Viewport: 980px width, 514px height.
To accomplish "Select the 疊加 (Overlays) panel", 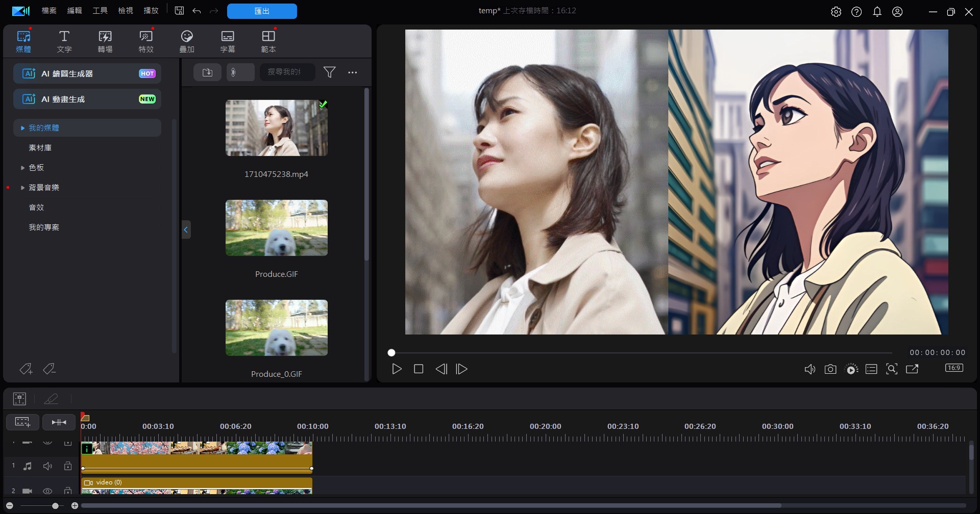I will point(186,41).
